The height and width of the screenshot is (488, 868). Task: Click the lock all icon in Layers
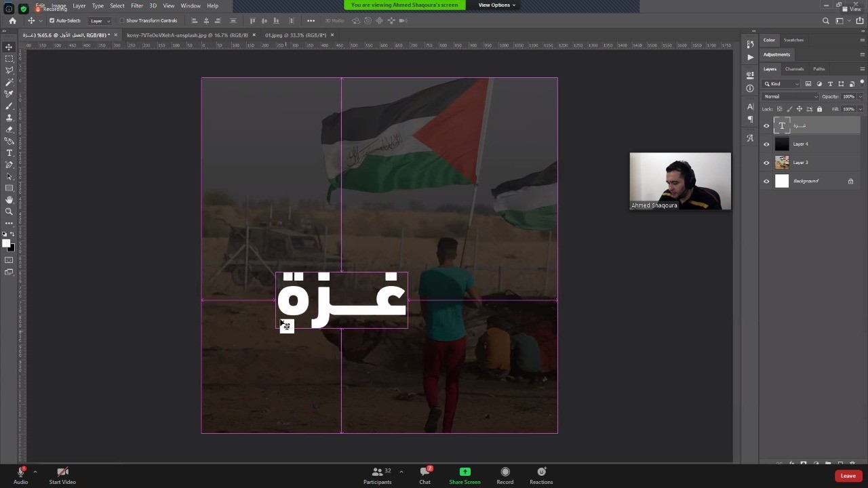coord(819,109)
